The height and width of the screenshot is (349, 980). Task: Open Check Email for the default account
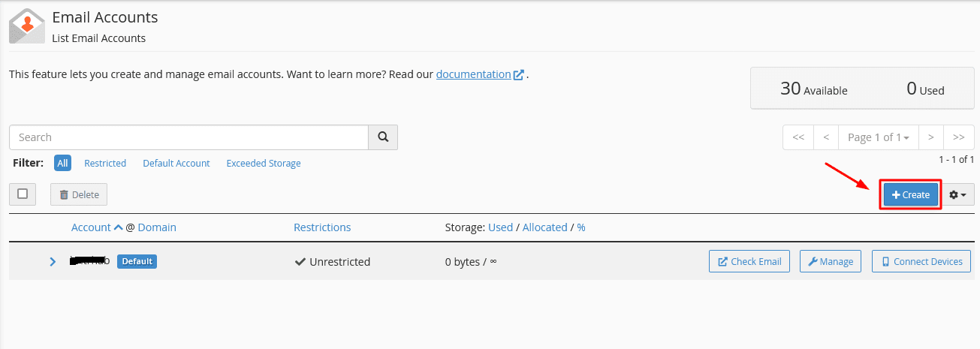coord(749,261)
